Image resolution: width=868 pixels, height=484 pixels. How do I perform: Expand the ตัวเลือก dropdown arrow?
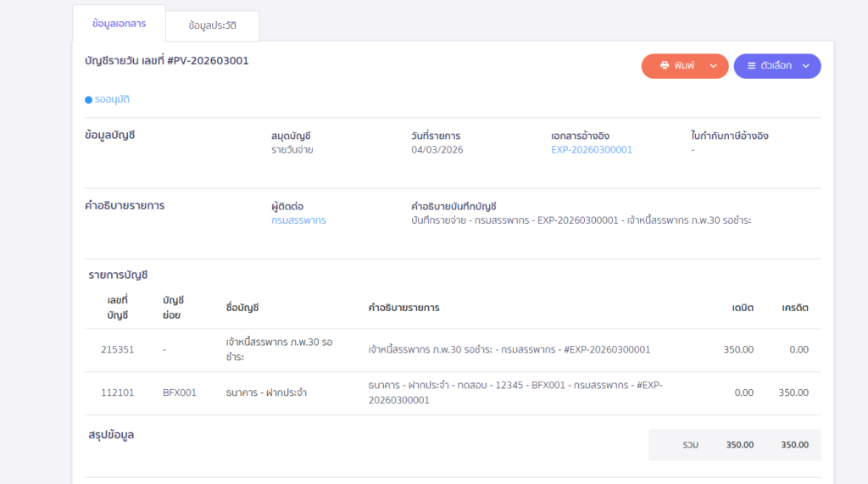point(805,66)
